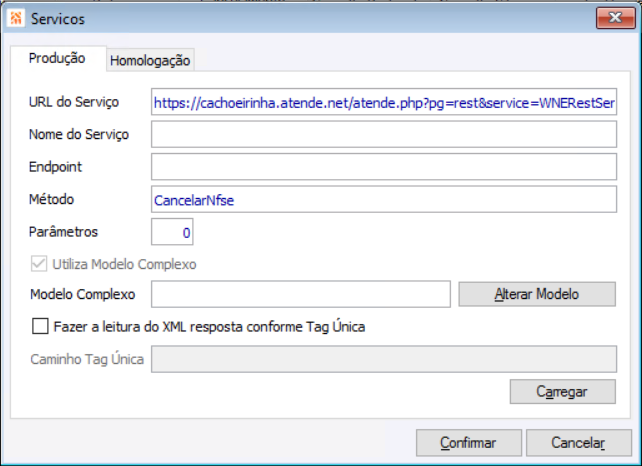The width and height of the screenshot is (642, 466).
Task: Click the Servicos window icon in title bar
Action: click(15, 18)
